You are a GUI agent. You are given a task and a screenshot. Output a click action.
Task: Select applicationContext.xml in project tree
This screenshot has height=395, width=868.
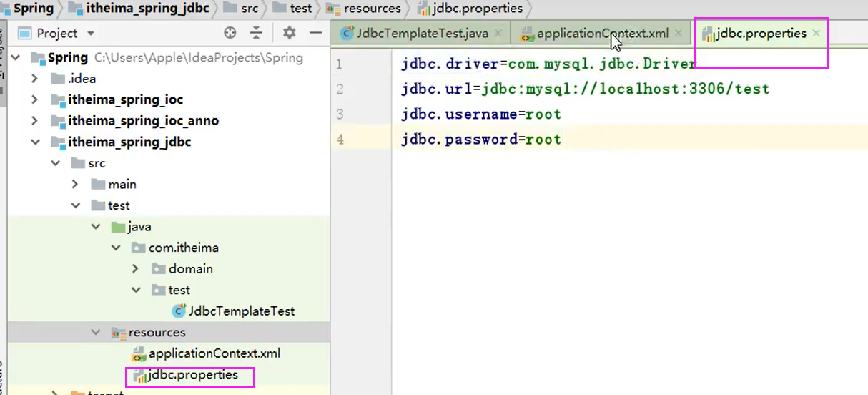[214, 353]
